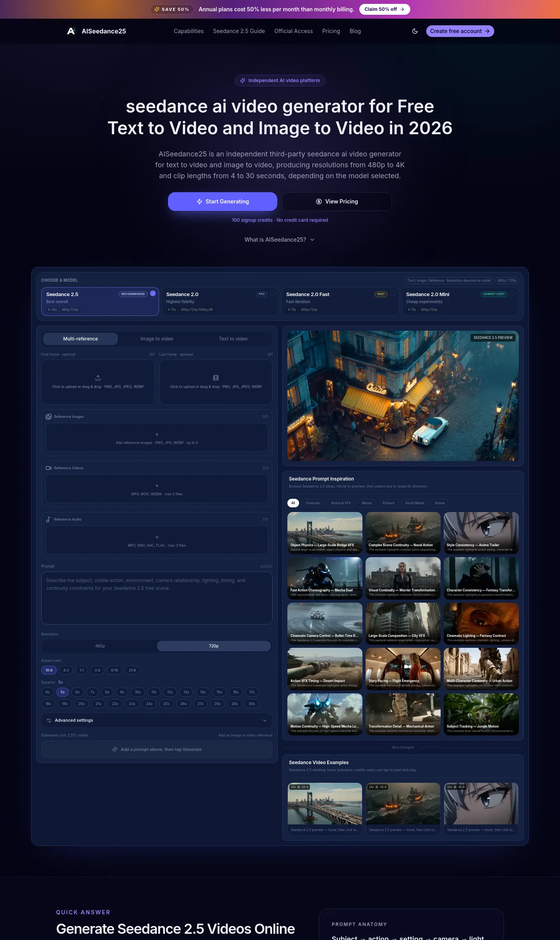Click the sparkle icon in SAVE 50% badge

[x=157, y=9]
